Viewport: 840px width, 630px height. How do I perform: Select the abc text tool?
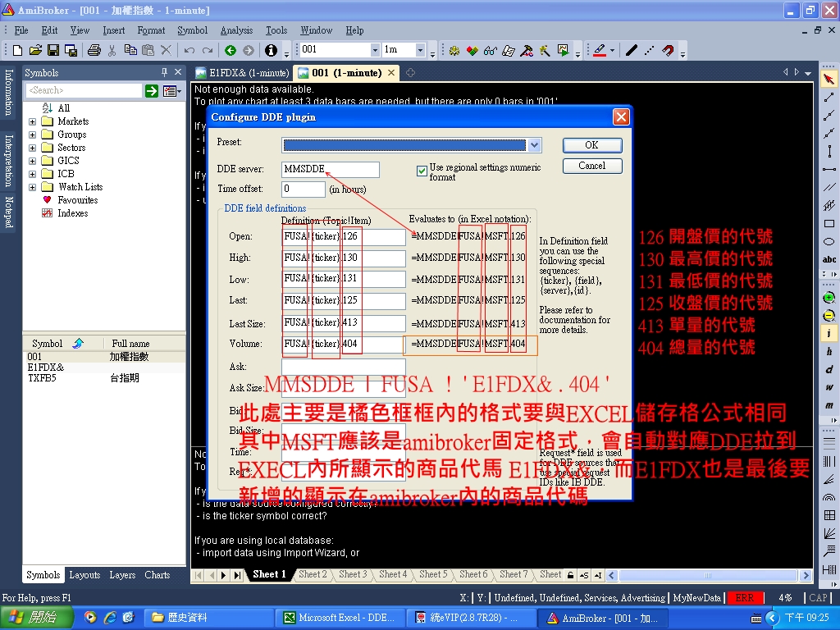point(829,259)
